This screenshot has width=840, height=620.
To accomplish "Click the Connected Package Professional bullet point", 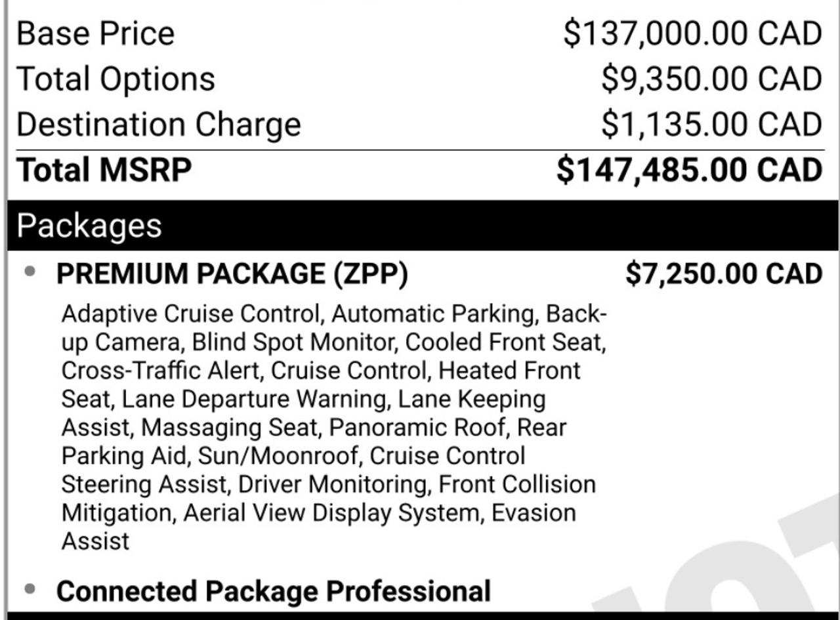I will click(30, 589).
